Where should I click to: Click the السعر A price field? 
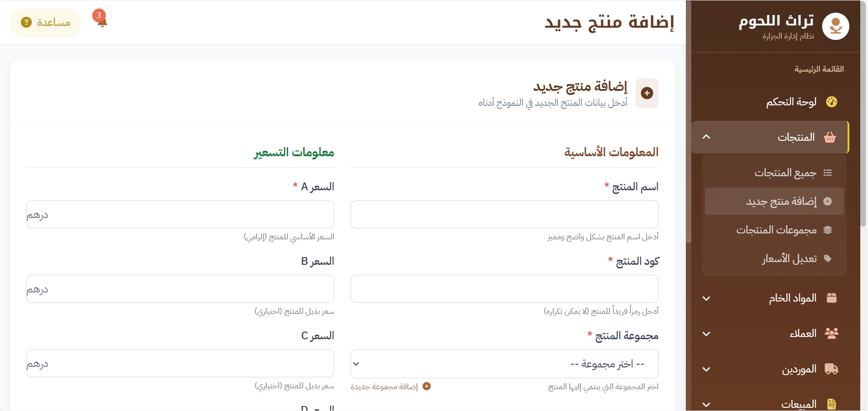pyautogui.click(x=180, y=214)
